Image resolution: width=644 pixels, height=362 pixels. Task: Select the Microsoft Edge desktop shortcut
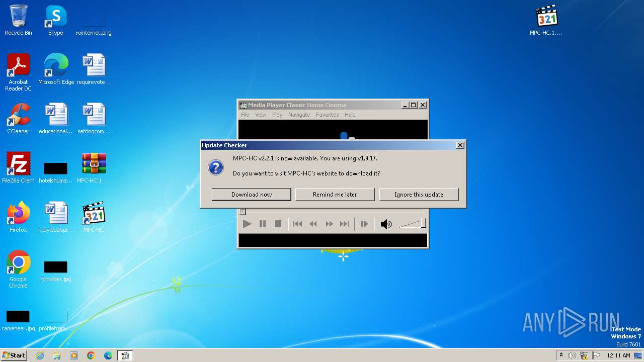pos(56,69)
